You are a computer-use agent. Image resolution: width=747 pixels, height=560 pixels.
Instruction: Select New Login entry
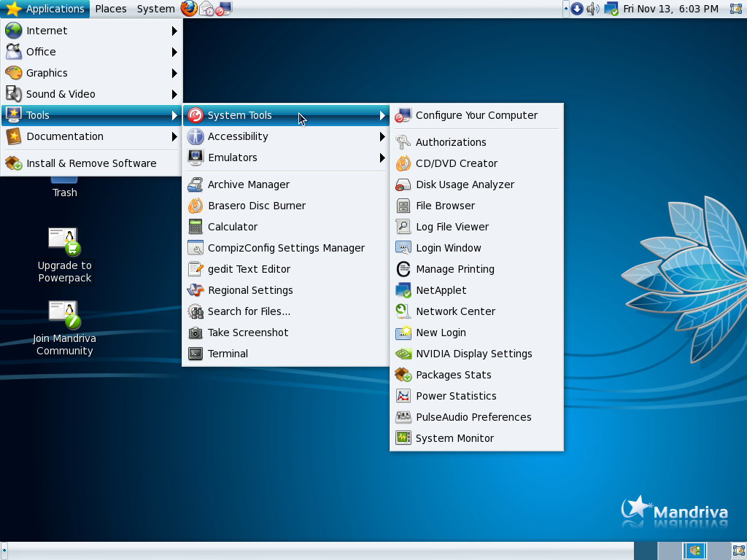476,332
